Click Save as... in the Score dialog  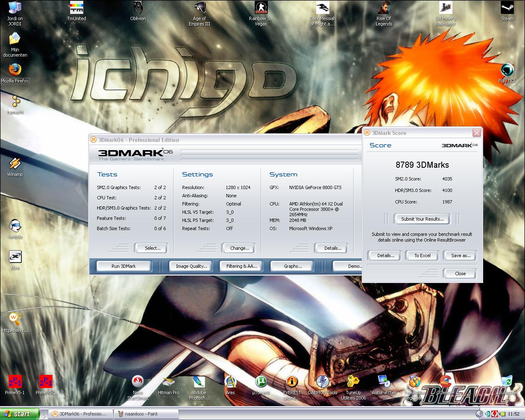point(461,256)
